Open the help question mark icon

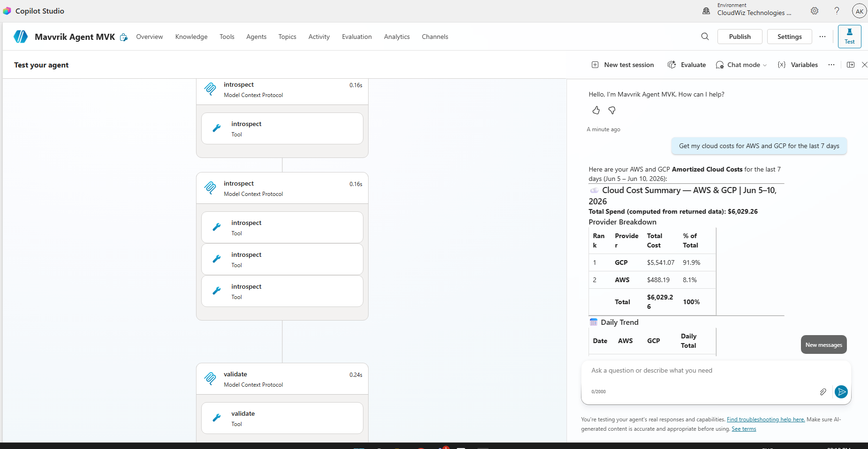(x=837, y=11)
